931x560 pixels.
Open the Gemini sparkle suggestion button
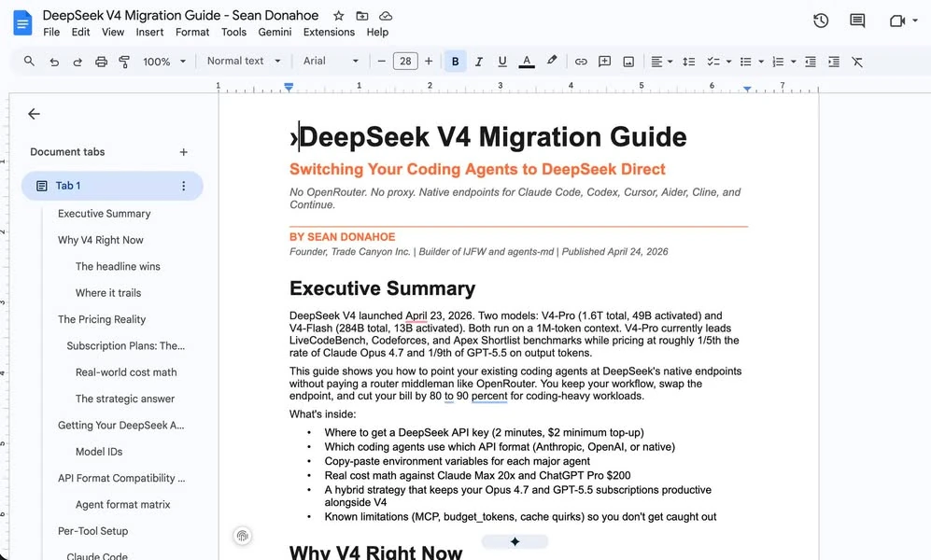pos(515,541)
